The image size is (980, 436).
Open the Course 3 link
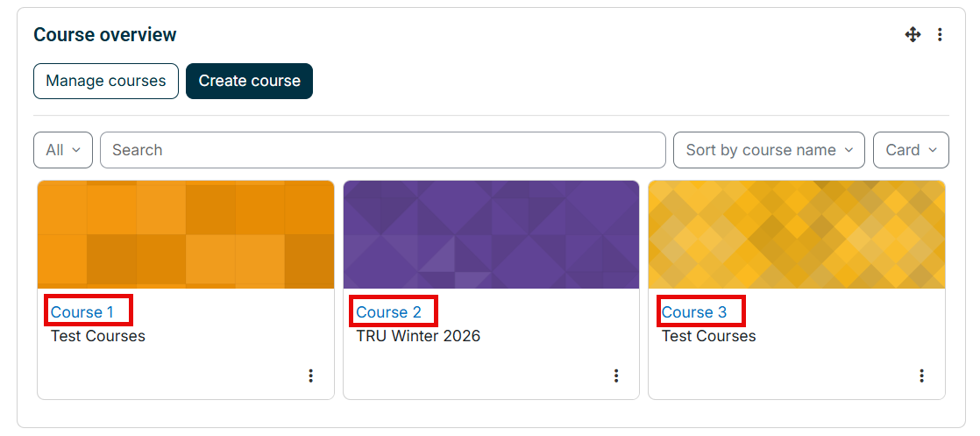[694, 312]
